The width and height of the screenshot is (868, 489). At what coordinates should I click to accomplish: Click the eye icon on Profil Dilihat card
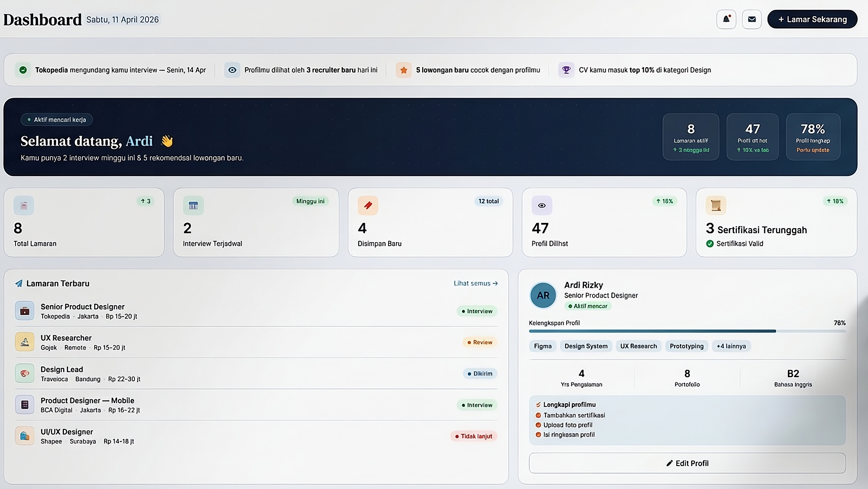pyautogui.click(x=541, y=205)
